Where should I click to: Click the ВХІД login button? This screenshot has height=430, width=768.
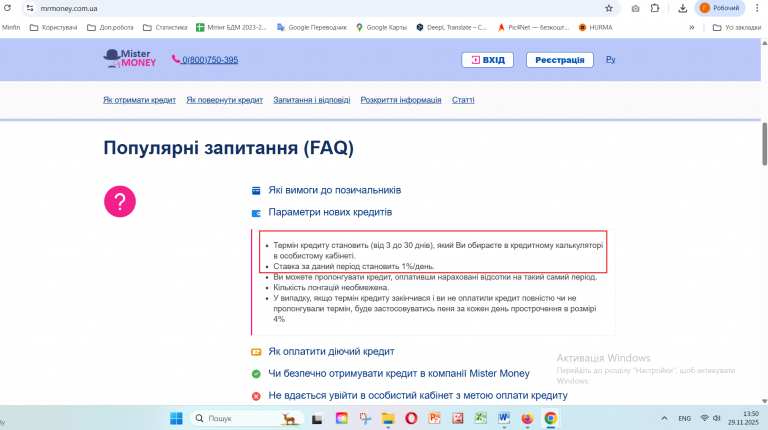[x=487, y=60]
